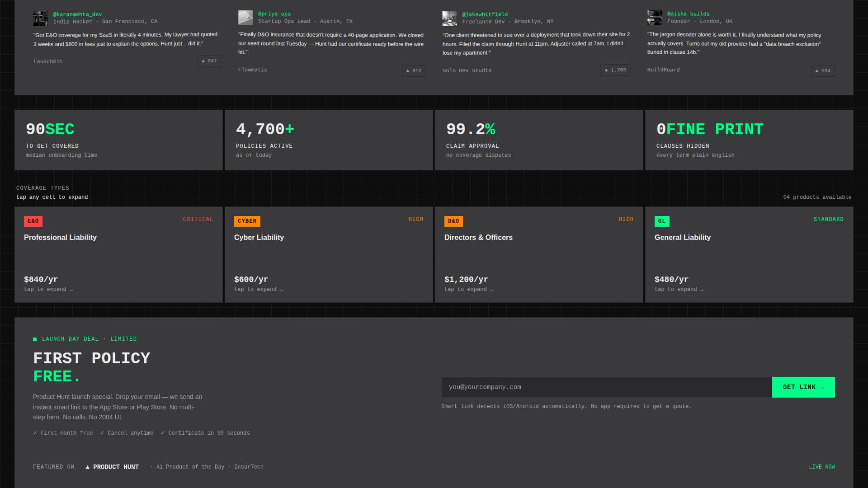Expand the Professional Liability coverage card
Screen dimensions: 868x488
pos(118,255)
